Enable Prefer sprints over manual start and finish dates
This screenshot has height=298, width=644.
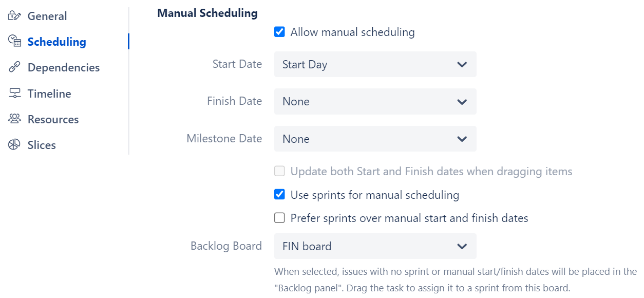click(279, 217)
